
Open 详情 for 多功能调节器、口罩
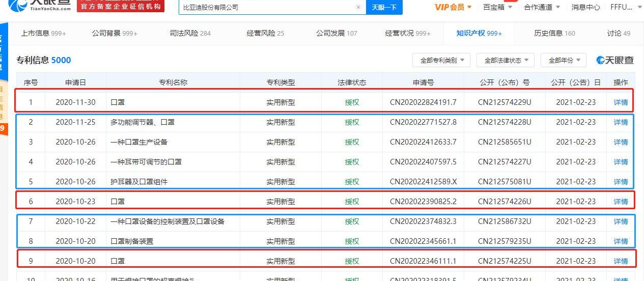coord(621,122)
